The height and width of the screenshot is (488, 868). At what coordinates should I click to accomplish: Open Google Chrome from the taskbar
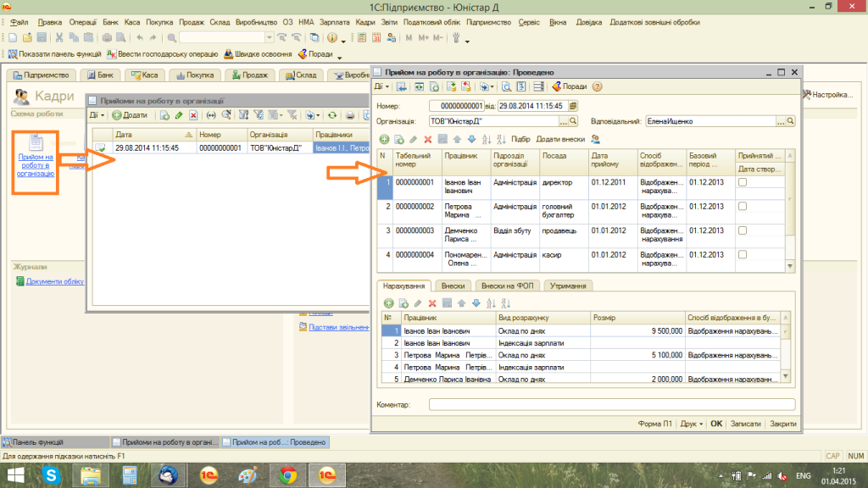[287, 475]
